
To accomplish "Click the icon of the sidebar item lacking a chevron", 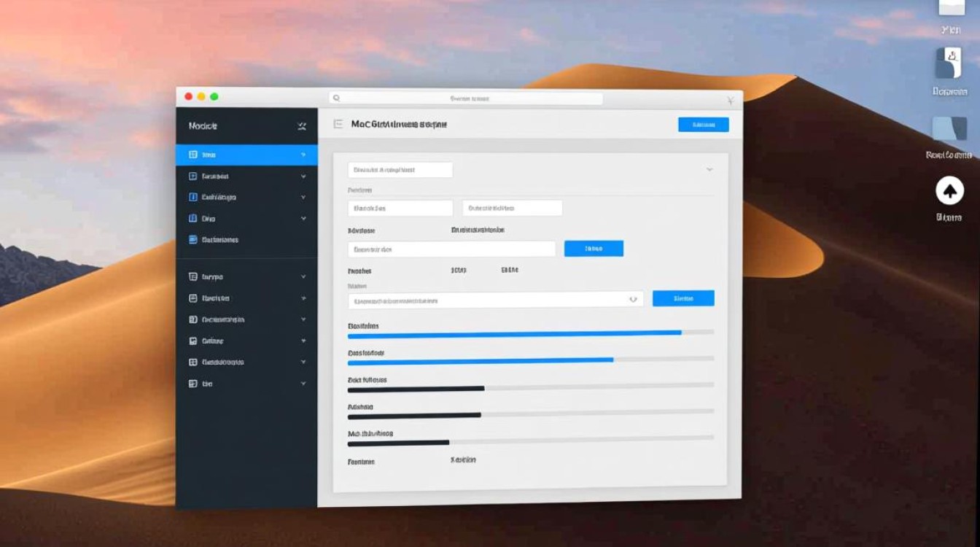I will 193,239.
